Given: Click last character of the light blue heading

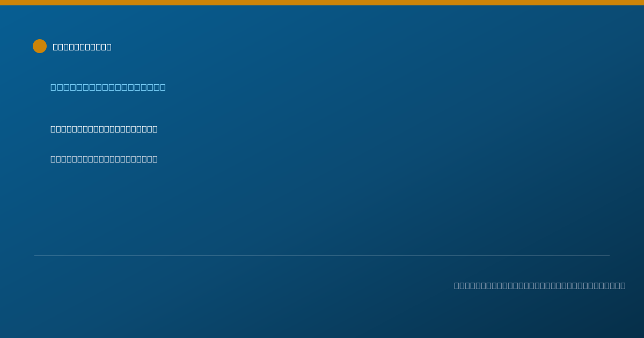Looking at the screenshot, I should tap(163, 87).
